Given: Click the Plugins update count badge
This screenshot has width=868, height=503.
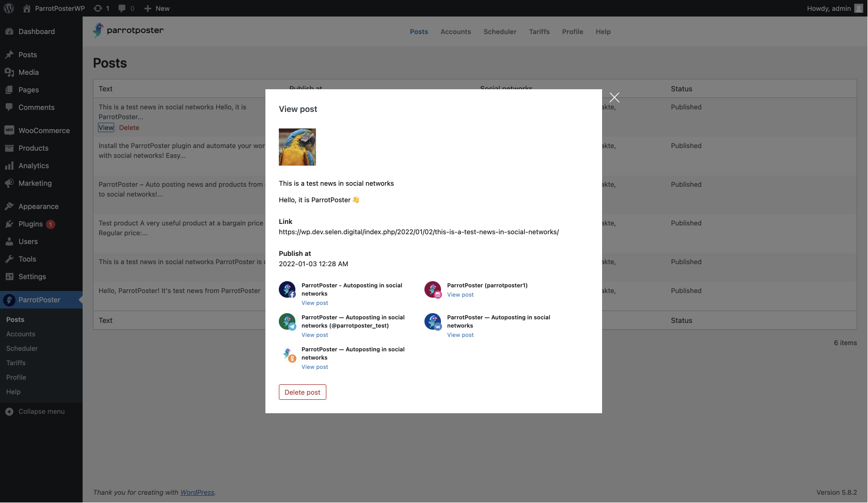Looking at the screenshot, I should 51,224.
